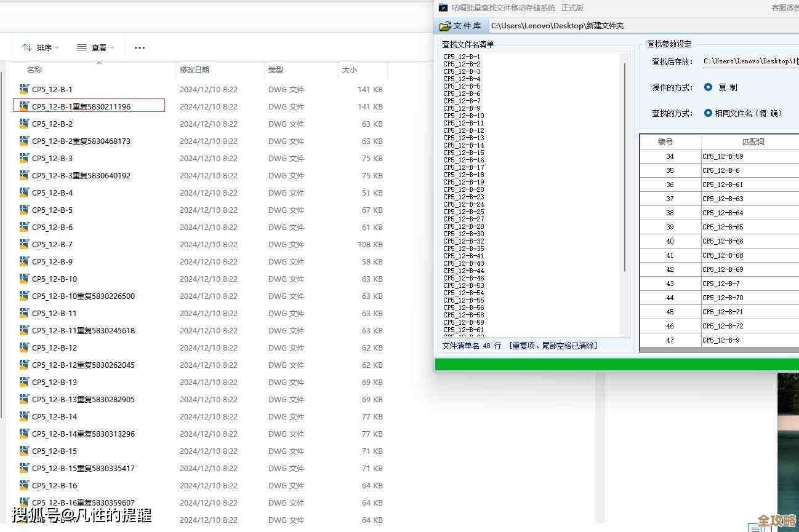Click the 客服微信 link in title bar

[784, 8]
